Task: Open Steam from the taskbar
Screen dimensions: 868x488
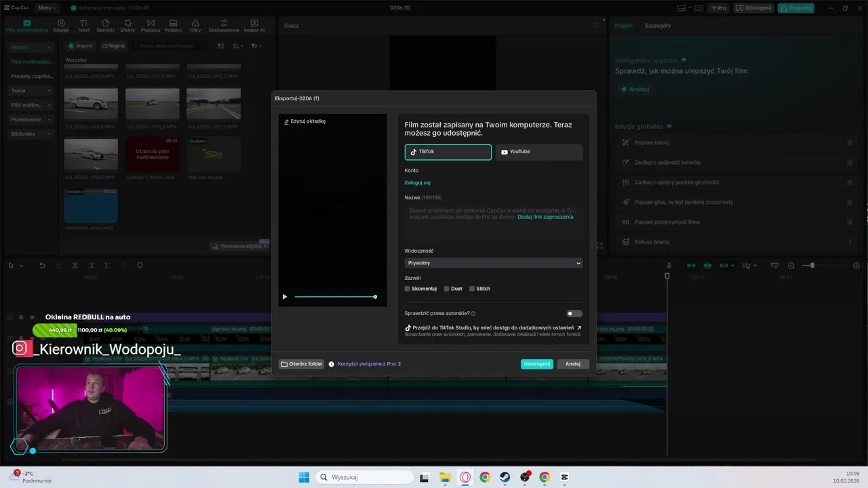Action: click(505, 477)
